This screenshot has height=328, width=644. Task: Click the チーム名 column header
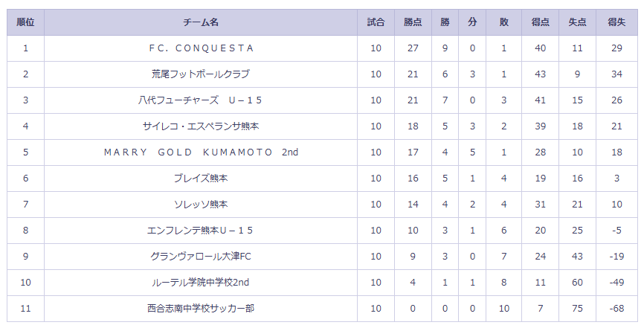201,22
